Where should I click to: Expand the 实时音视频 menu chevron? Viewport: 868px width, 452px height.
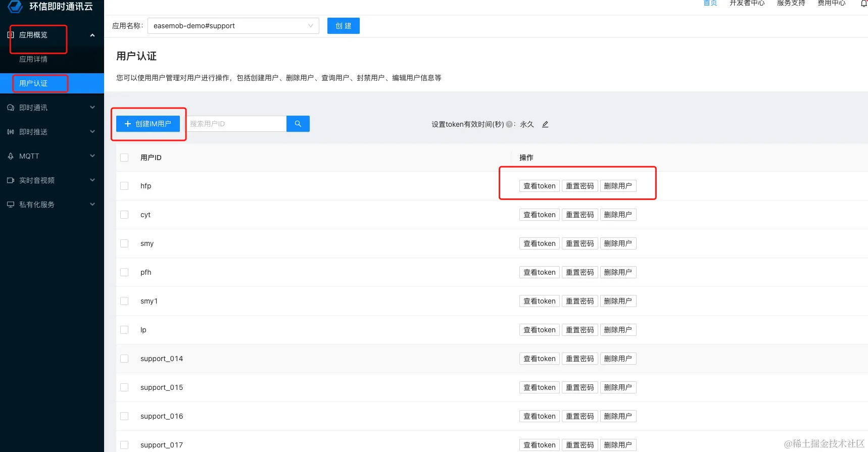click(92, 180)
